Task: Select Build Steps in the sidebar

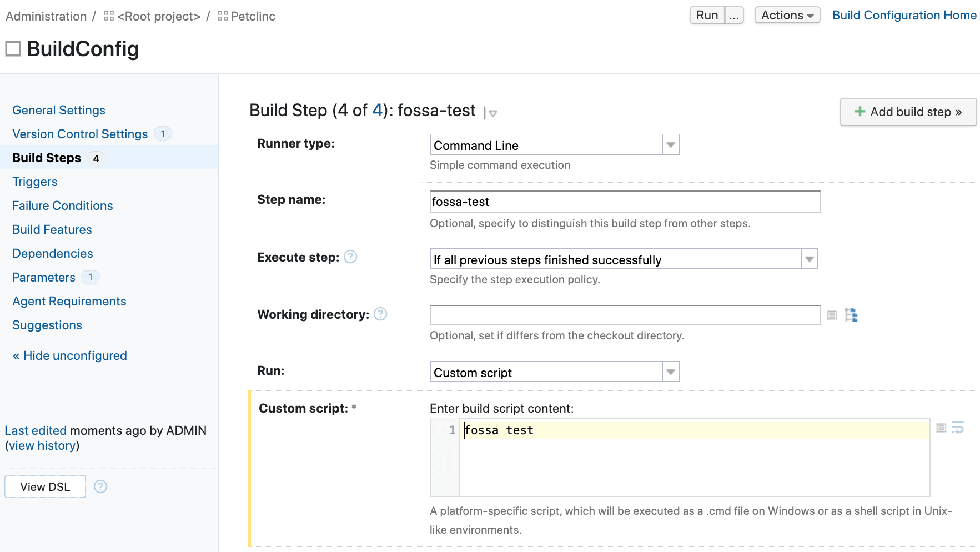Action: click(47, 158)
